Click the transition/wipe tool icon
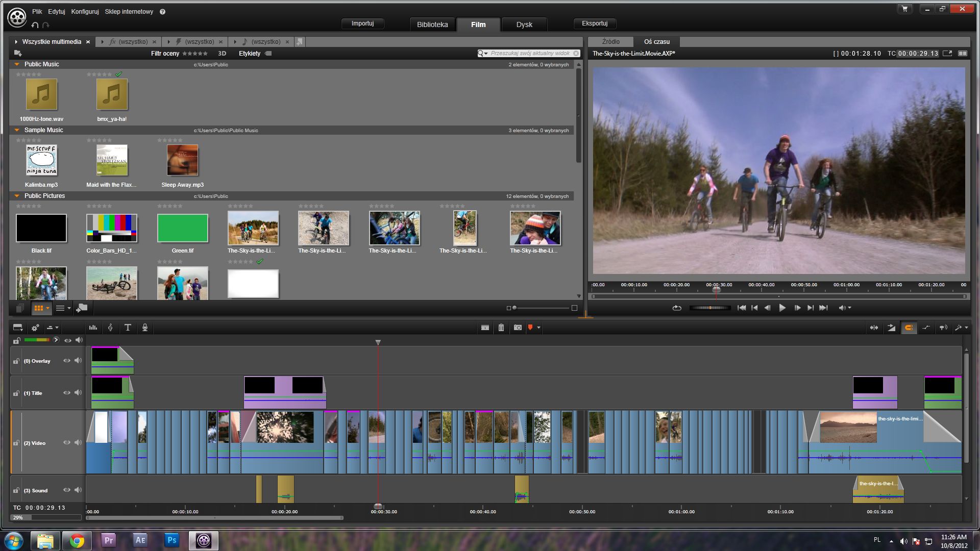The width and height of the screenshot is (980, 551). 892,329
